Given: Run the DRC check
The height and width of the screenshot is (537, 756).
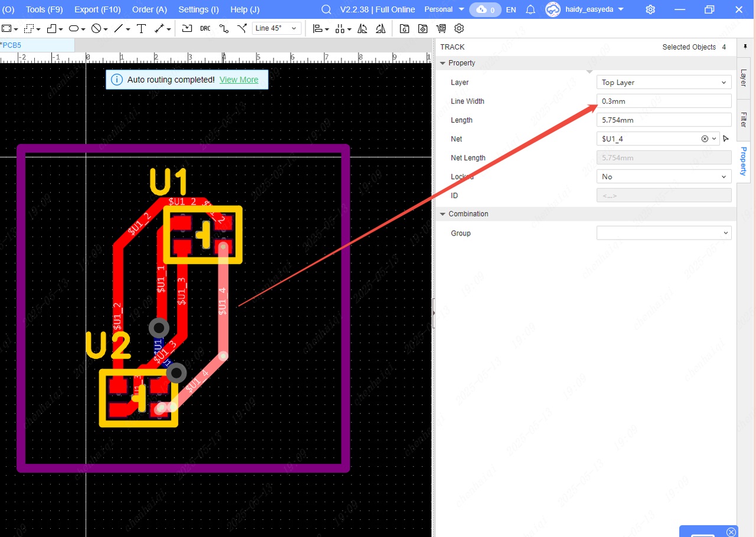Looking at the screenshot, I should coord(205,28).
